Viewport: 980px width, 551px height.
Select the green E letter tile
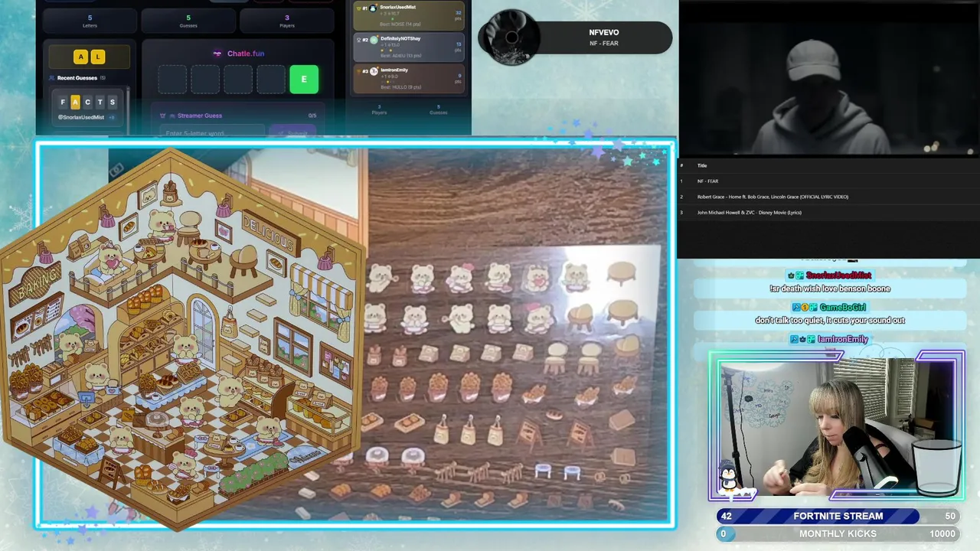tap(304, 80)
